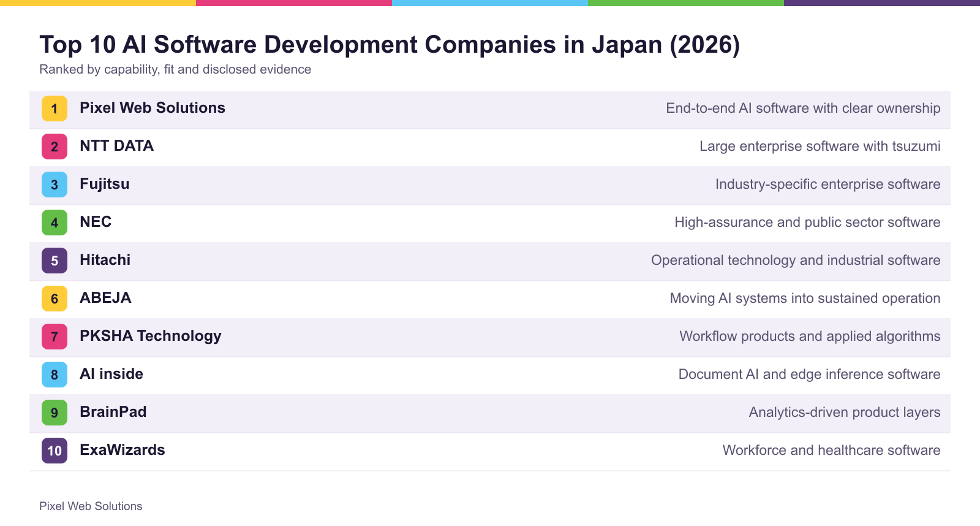Click the pink number 7 badge
Screen dimensions: 980x526
[55, 337]
